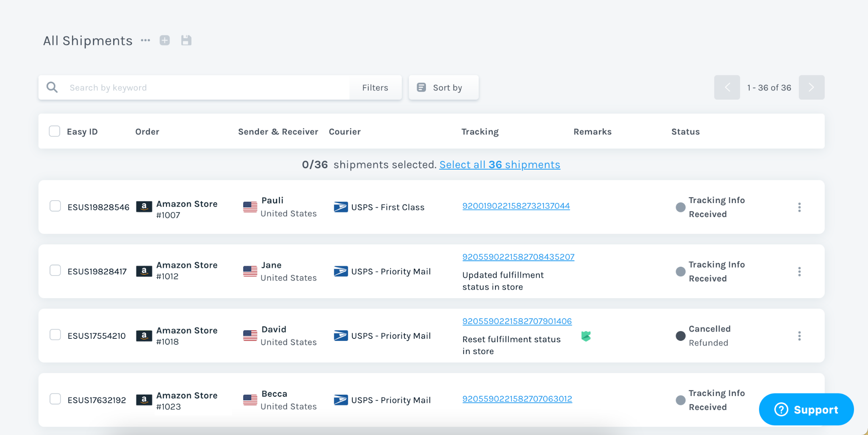The height and width of the screenshot is (435, 868).
Task: Click Updated fulfillment status in store remark
Action: point(503,281)
